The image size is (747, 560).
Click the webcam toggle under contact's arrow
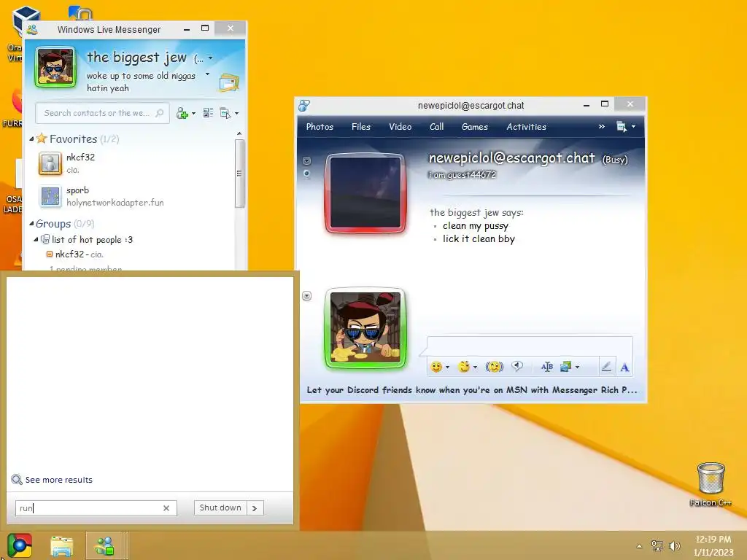tap(307, 174)
